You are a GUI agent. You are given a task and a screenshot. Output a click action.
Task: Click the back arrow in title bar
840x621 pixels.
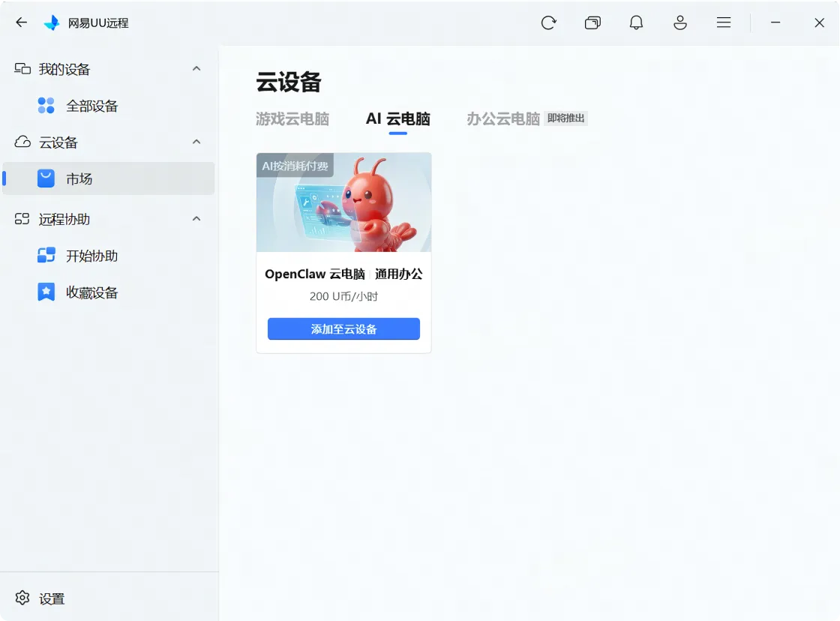(x=21, y=22)
